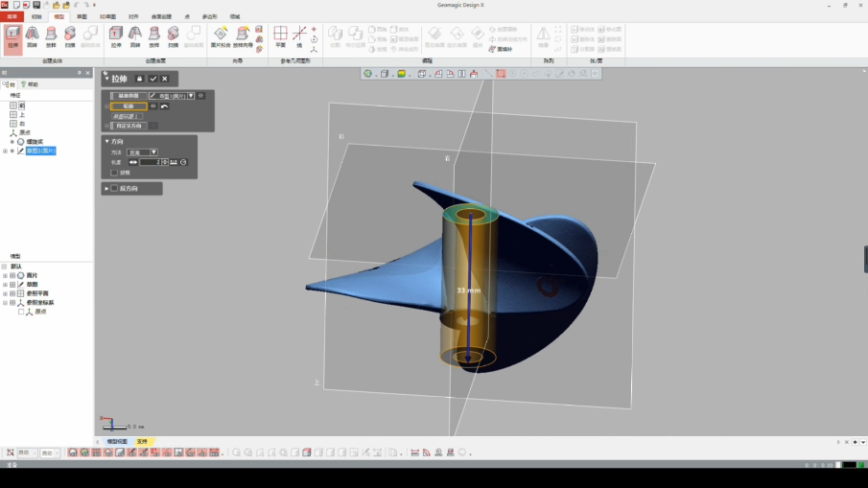868x488 pixels.
Task: Expand the 参照平面 tree node
Action: click(6, 293)
